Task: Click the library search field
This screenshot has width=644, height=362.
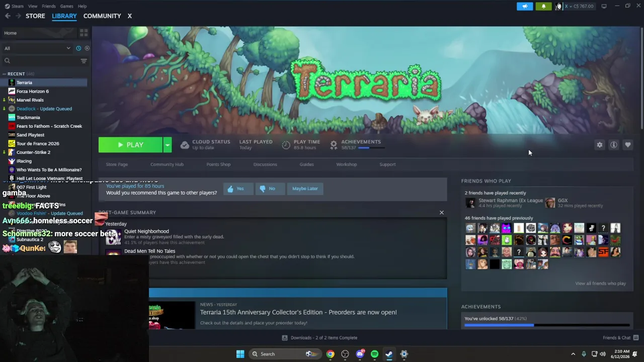Action: [40, 61]
